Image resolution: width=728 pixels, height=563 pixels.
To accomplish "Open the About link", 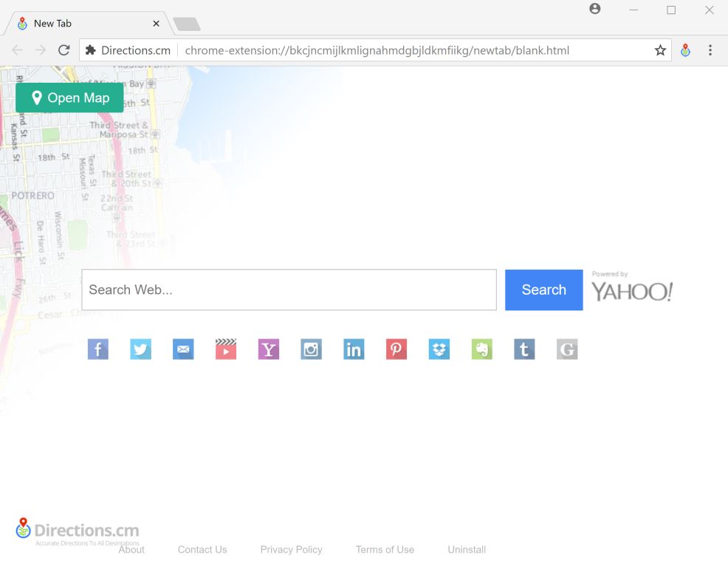I will [131, 550].
